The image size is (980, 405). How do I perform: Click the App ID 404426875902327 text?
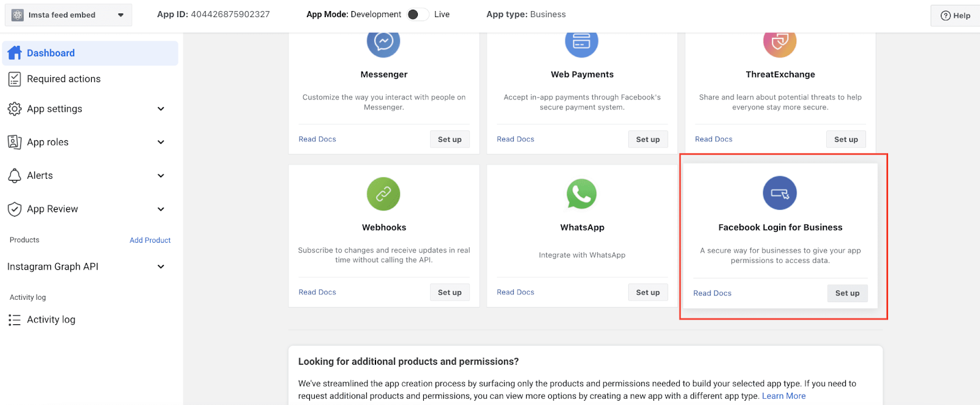click(213, 14)
